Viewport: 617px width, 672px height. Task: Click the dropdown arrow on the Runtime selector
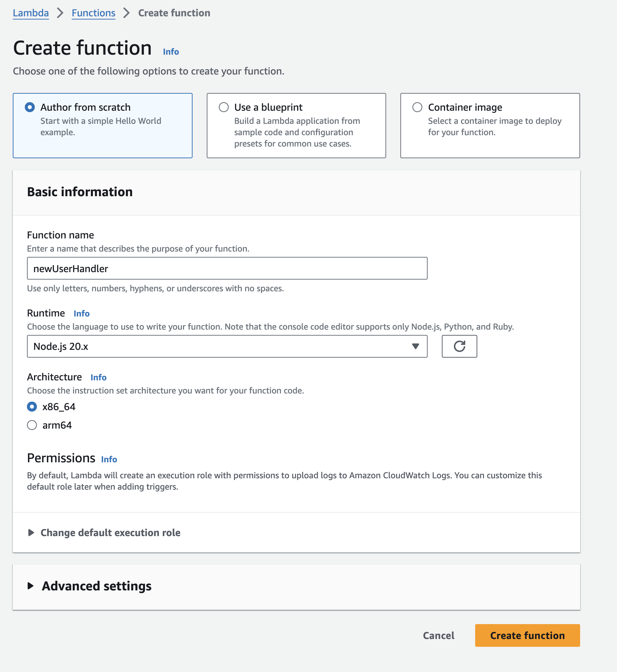(x=415, y=346)
